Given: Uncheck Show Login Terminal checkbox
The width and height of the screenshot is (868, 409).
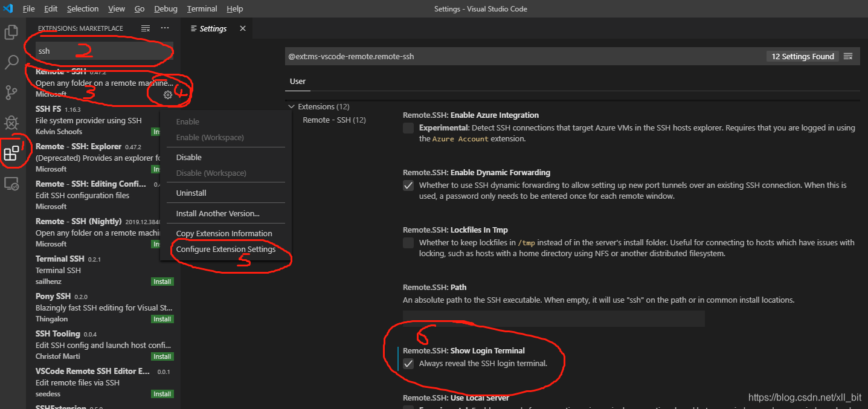Looking at the screenshot, I should pyautogui.click(x=408, y=364).
